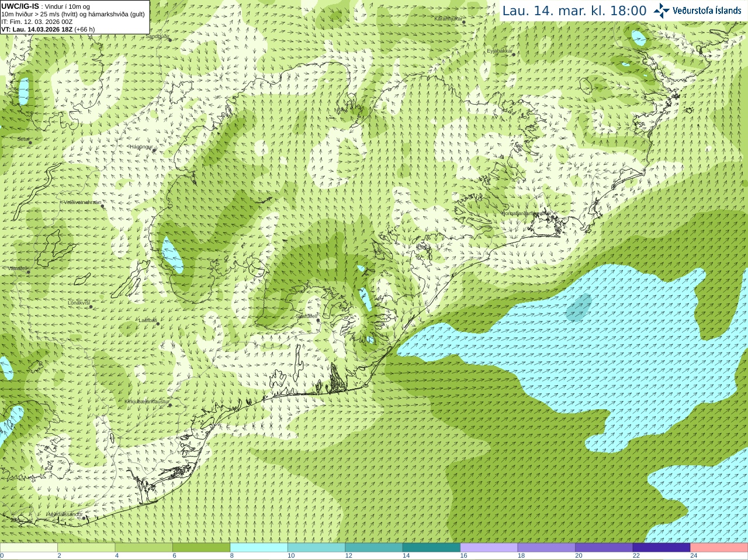Click the Hágöngur station label
This screenshot has height=560, width=748.
coord(141,147)
